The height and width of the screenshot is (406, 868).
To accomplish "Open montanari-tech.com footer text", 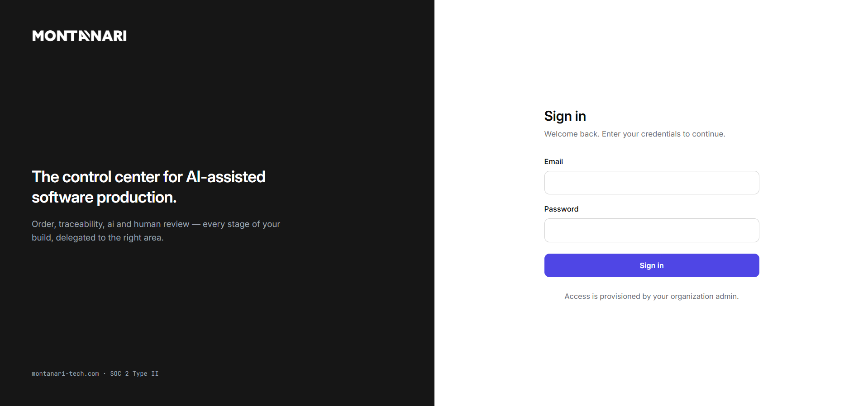I will pyautogui.click(x=65, y=373).
